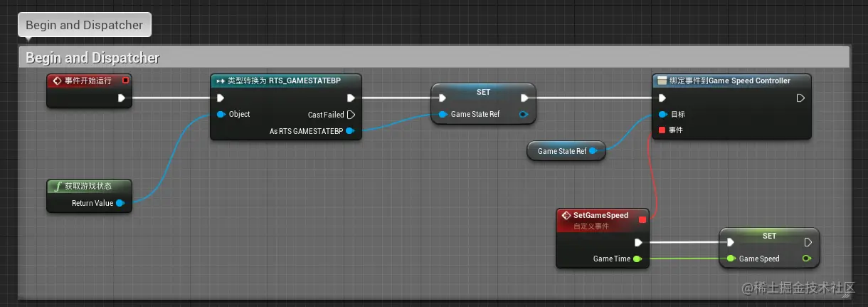Click the exec output pin of 事件开始运行
868x307 pixels.
tap(122, 98)
